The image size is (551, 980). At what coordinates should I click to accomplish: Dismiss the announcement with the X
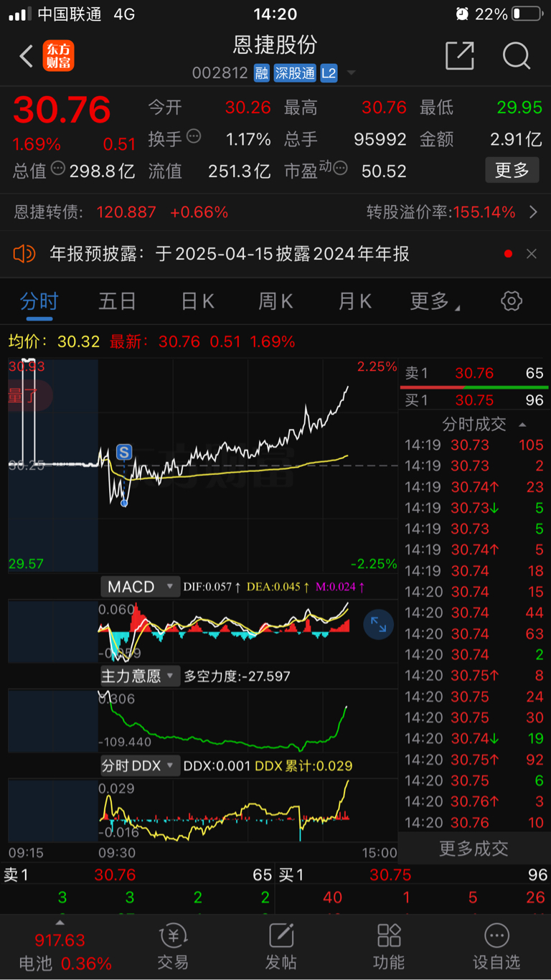[532, 254]
